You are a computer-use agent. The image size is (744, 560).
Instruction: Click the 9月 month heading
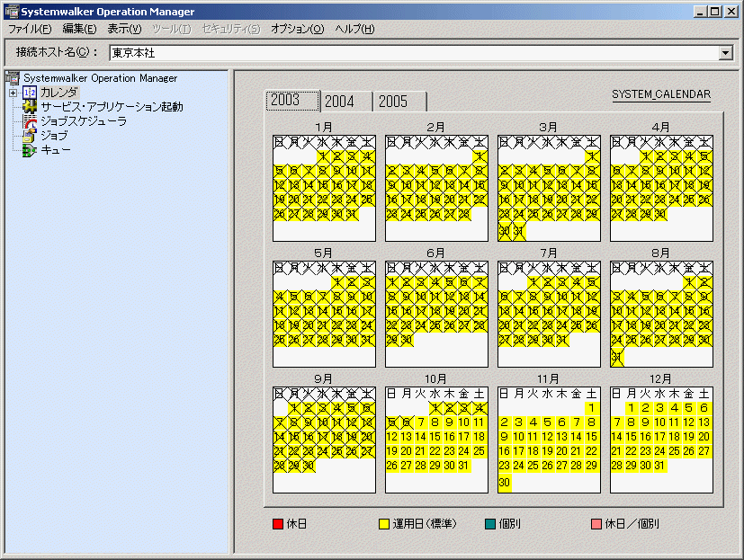[x=324, y=378]
